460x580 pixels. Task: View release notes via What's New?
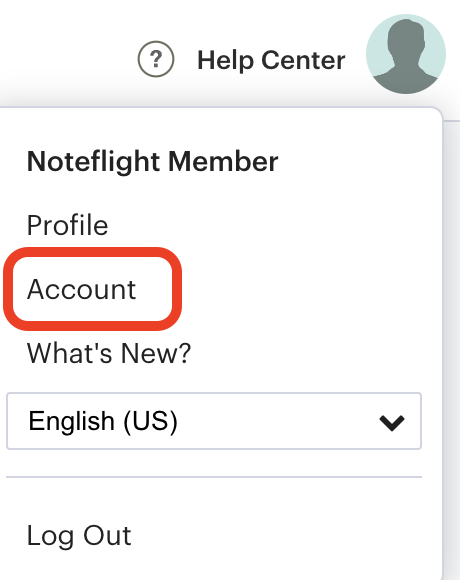pos(109,353)
